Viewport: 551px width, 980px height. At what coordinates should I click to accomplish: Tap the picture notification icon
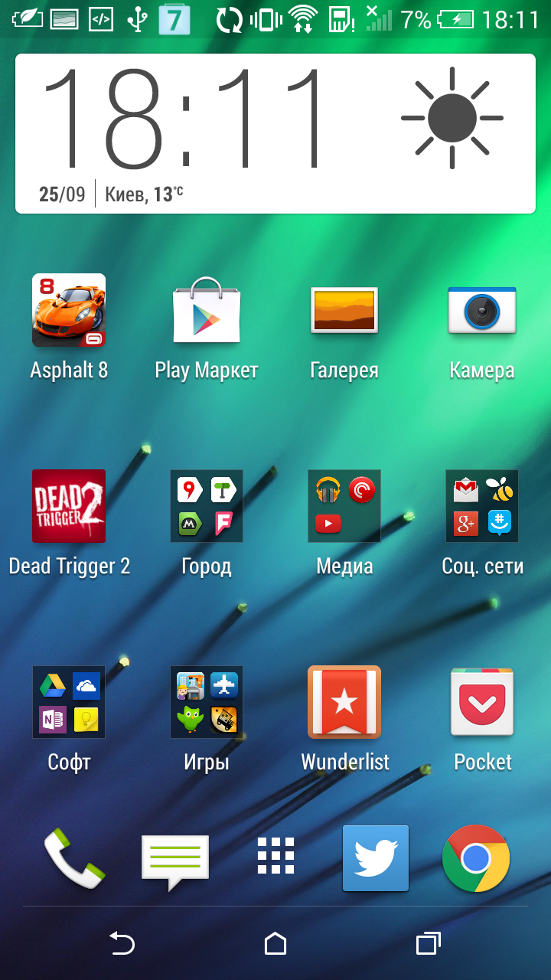point(63,18)
